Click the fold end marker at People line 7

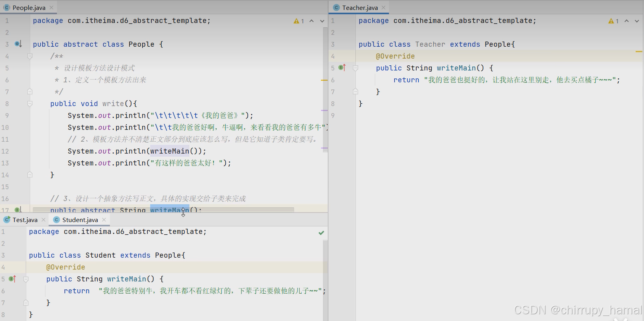pyautogui.click(x=30, y=91)
